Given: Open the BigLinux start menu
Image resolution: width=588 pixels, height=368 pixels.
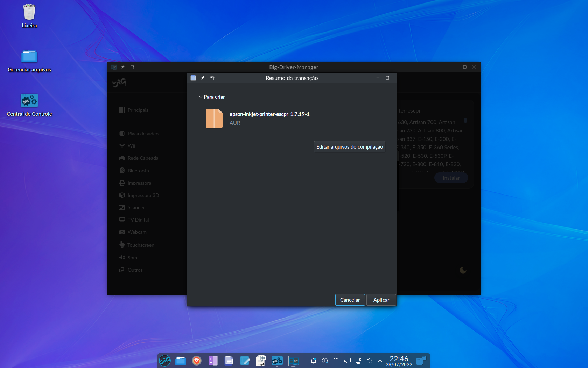Looking at the screenshot, I should 165,360.
